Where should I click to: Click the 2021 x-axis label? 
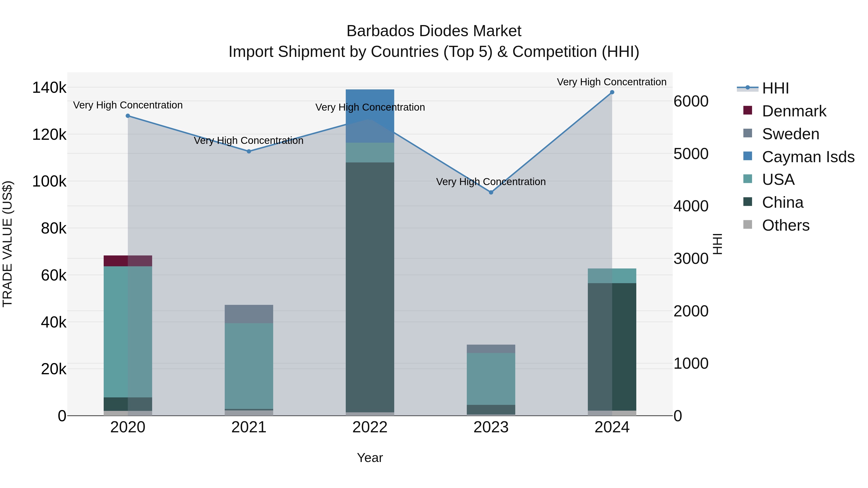(x=249, y=427)
